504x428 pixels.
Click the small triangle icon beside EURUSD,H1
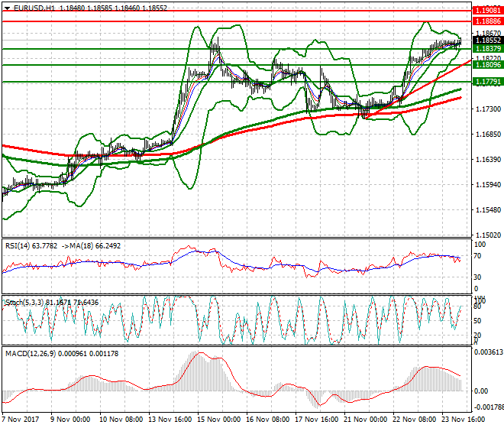(x=5, y=7)
